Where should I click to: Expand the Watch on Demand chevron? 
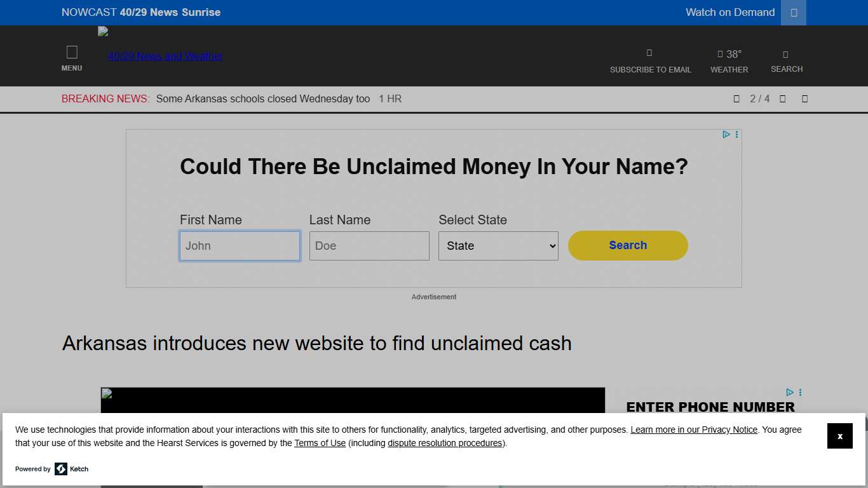click(792, 12)
